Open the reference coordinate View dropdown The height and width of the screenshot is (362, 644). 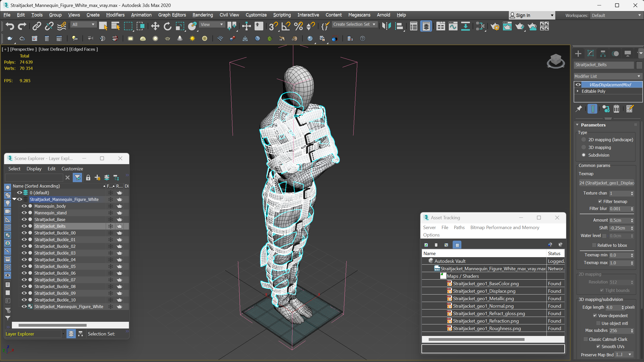pyautogui.click(x=212, y=24)
